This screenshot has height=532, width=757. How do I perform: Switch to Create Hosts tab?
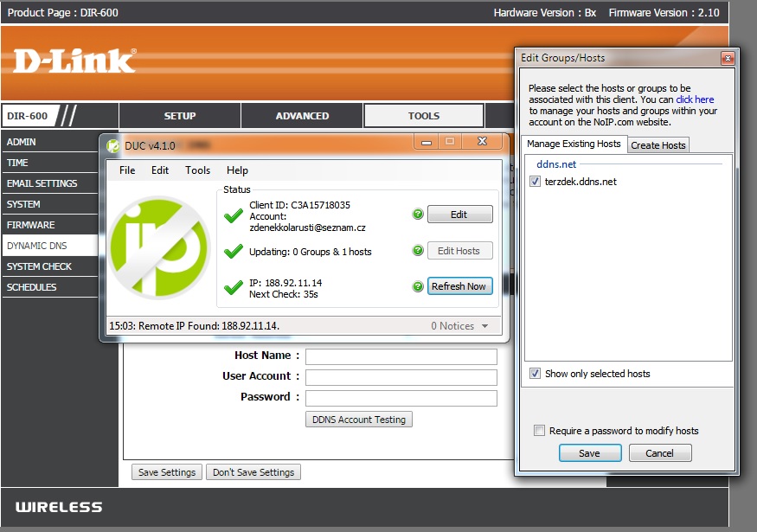(658, 145)
